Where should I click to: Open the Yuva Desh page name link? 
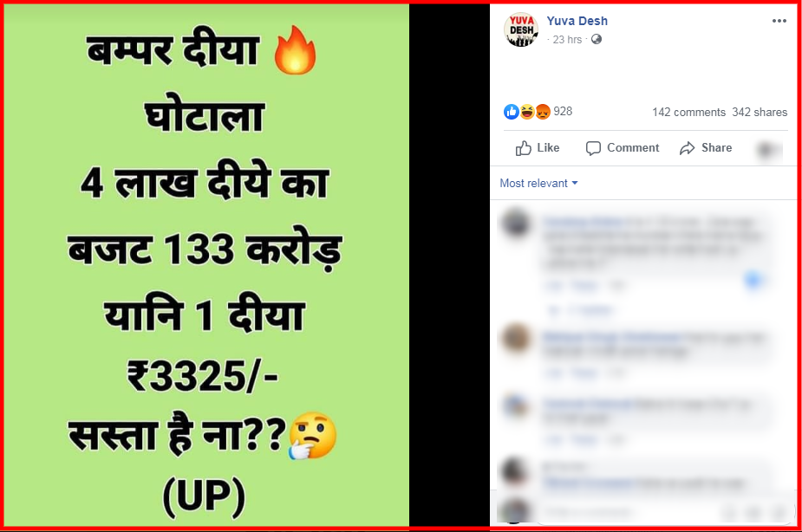[577, 21]
